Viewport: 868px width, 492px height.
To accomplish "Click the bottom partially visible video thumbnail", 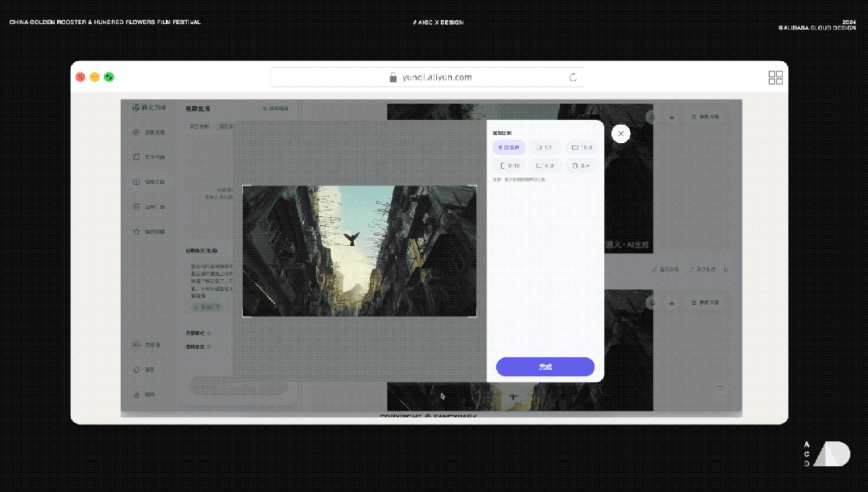I will pos(520,396).
